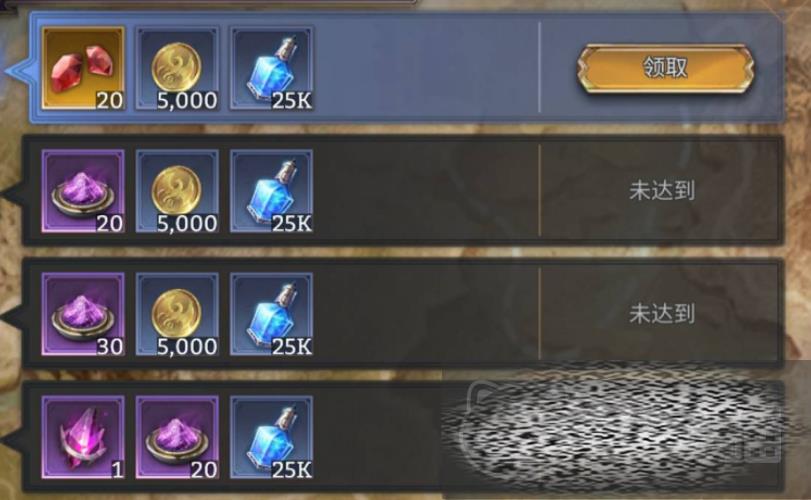This screenshot has height=500, width=811.
Task: Select the blue potion in the third row
Action: (272, 314)
